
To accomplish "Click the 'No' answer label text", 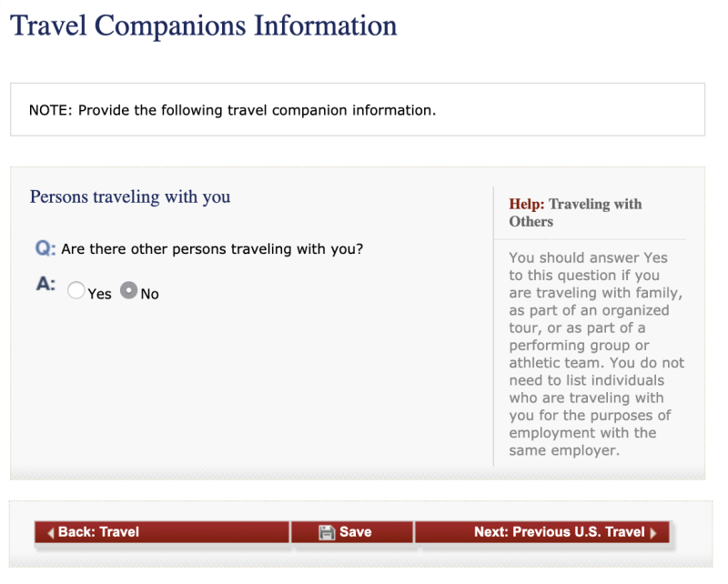I will (x=150, y=294).
